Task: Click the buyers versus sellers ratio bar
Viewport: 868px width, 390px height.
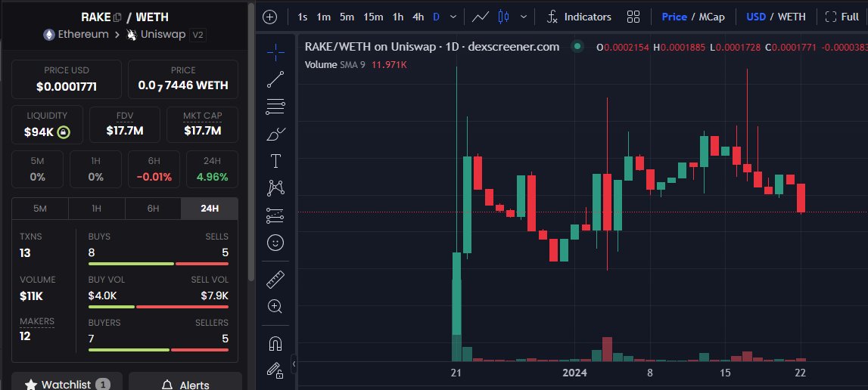Action: coord(158,350)
